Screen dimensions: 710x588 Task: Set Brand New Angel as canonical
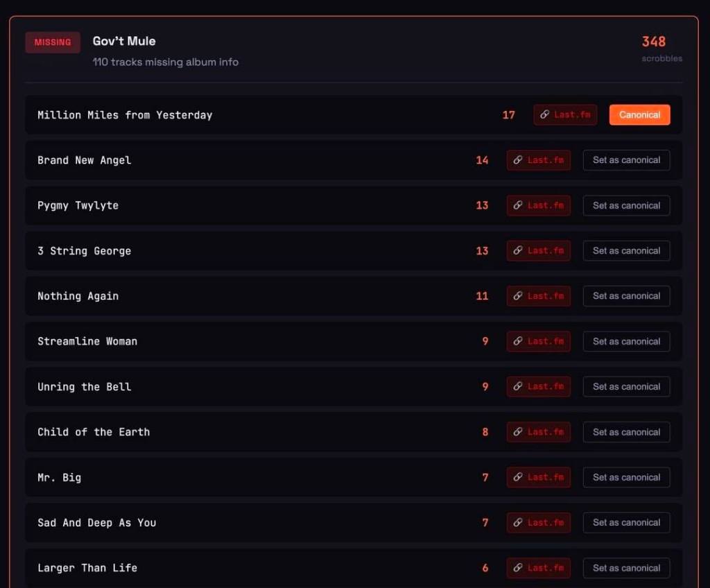pos(626,160)
